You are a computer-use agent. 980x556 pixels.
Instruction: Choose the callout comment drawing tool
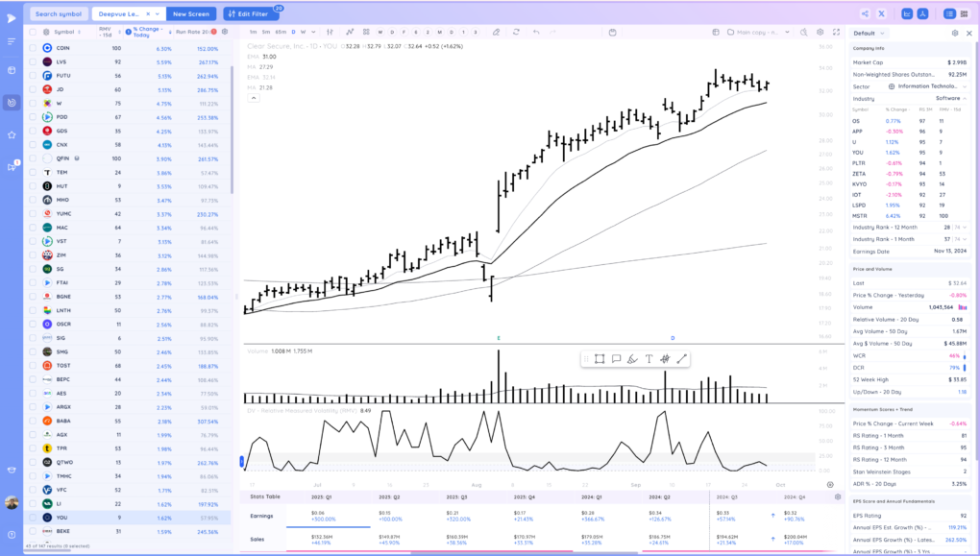tap(616, 359)
